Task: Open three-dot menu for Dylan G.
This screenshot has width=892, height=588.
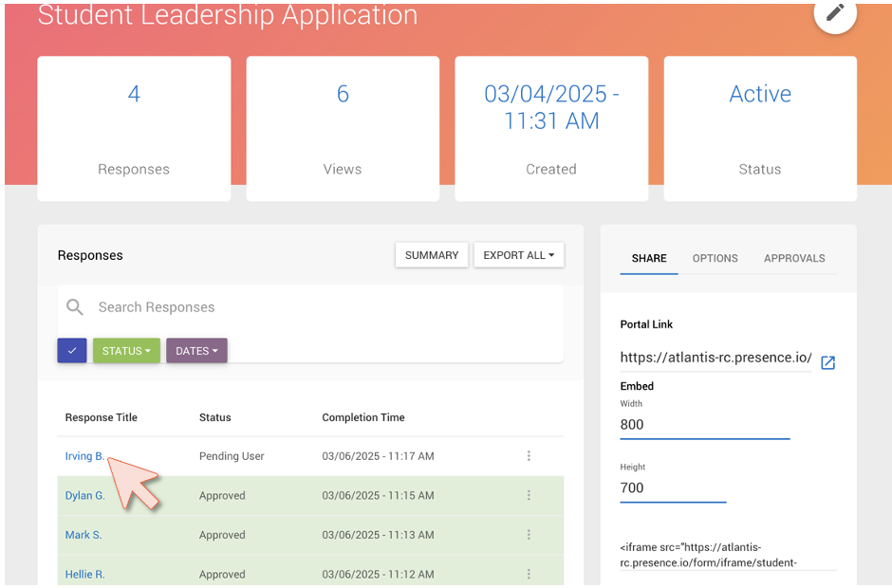Action: [529, 495]
